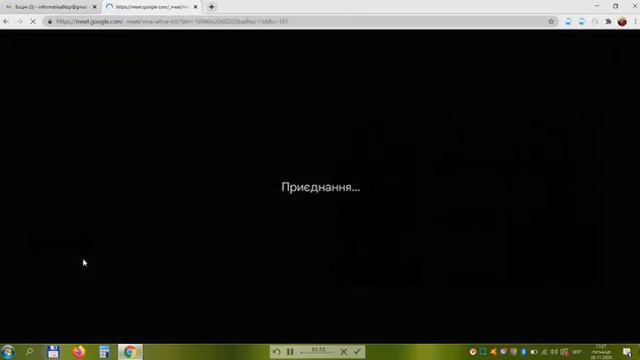Screen dimensions: 640x360
Task: Open the Chrome profile avatar
Action: pyautogui.click(x=622, y=21)
